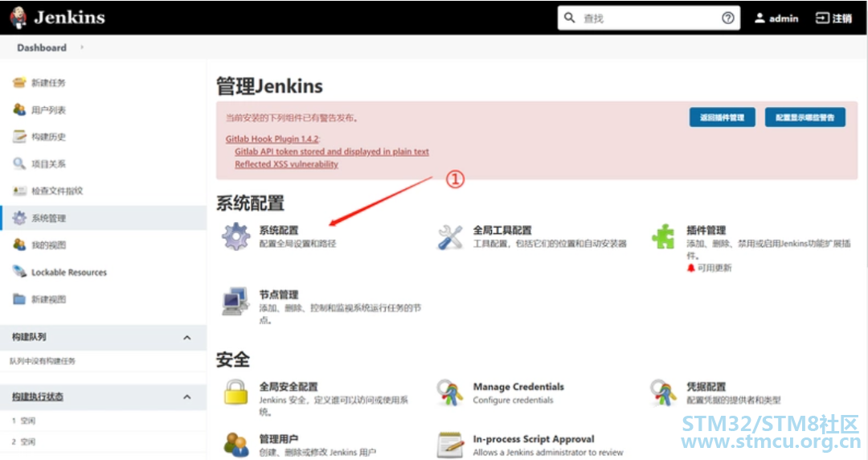Click the 返回插件管理 button
The width and height of the screenshot is (868, 460).
[x=722, y=117]
